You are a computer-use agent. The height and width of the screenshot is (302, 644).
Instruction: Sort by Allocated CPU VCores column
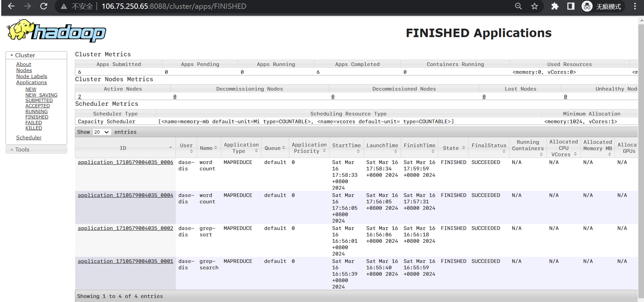click(x=564, y=148)
